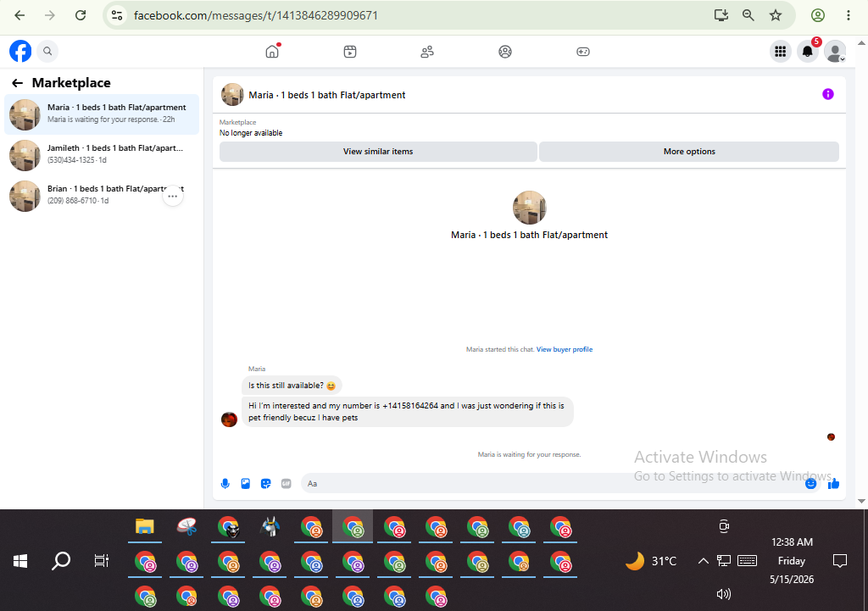Open the Reels video icon in top bar

point(350,52)
